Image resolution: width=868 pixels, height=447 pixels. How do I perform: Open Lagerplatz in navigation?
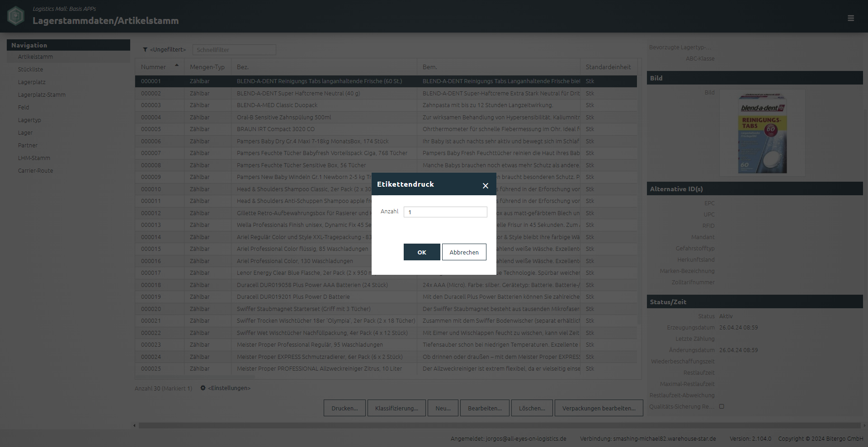click(32, 82)
